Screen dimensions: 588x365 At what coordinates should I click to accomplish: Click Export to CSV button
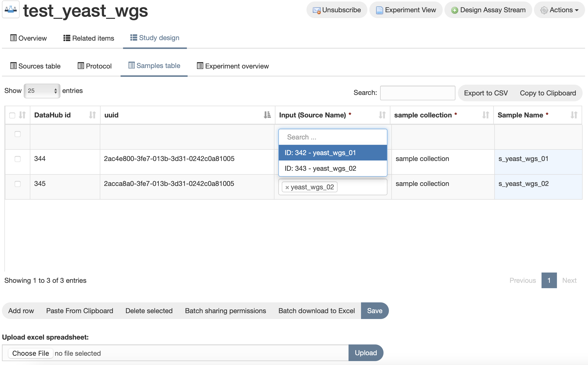point(486,93)
